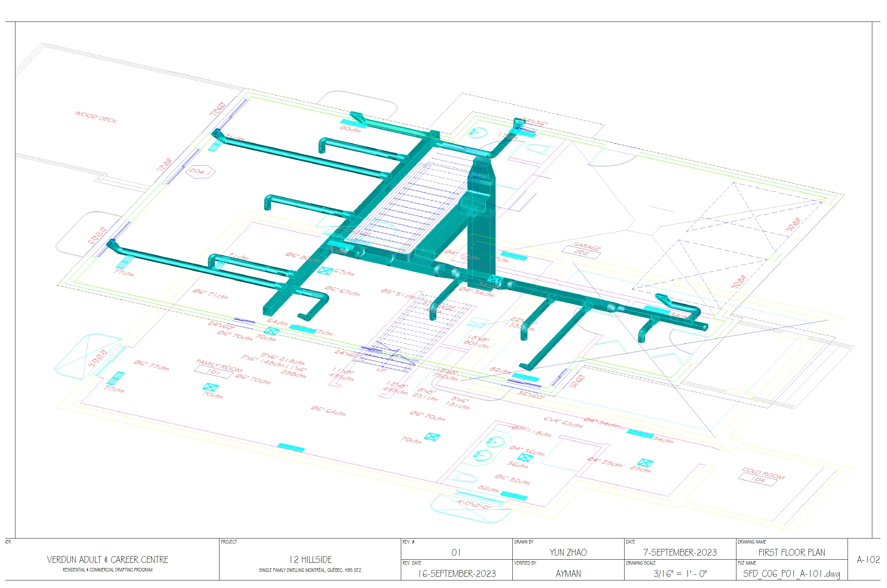The image size is (887, 588).
Task: Click the Ø4" 36cfm duct label
Action: 527,450
